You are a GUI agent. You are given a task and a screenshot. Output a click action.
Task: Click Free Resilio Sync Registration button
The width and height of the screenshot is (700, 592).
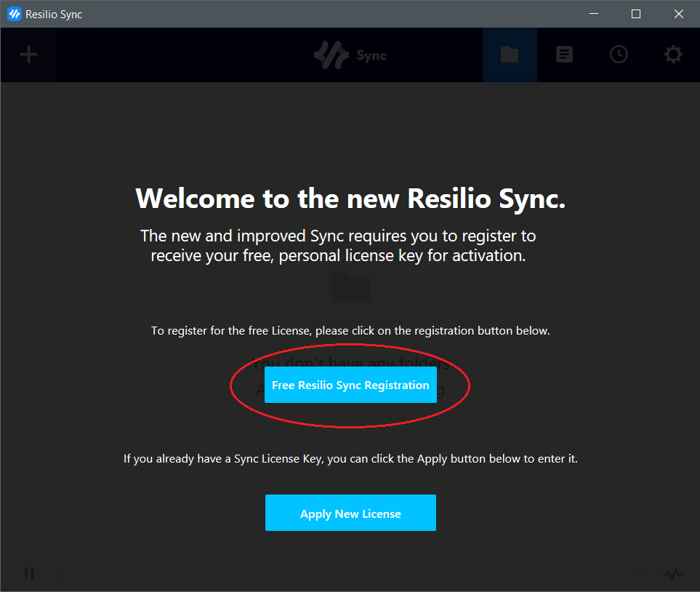coord(350,385)
